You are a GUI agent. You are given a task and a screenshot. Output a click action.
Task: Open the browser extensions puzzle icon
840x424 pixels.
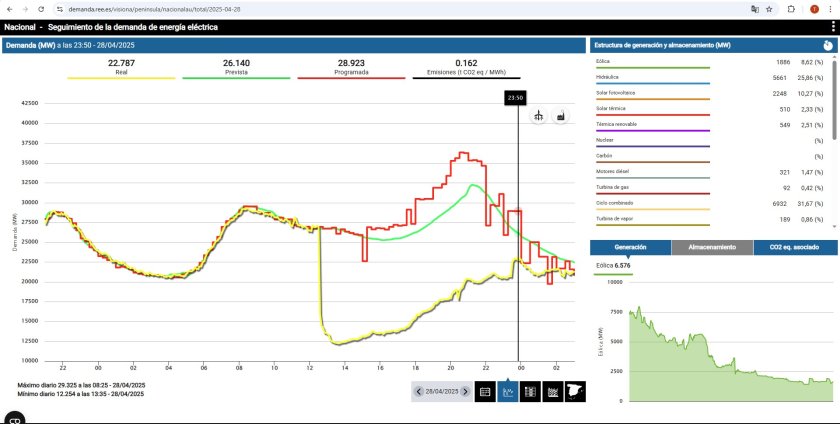[x=791, y=9]
